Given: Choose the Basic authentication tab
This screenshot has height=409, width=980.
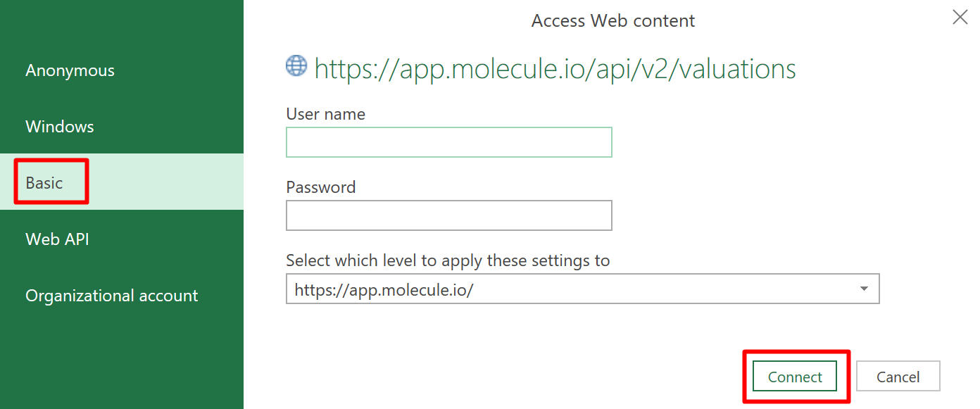Looking at the screenshot, I should click(44, 183).
